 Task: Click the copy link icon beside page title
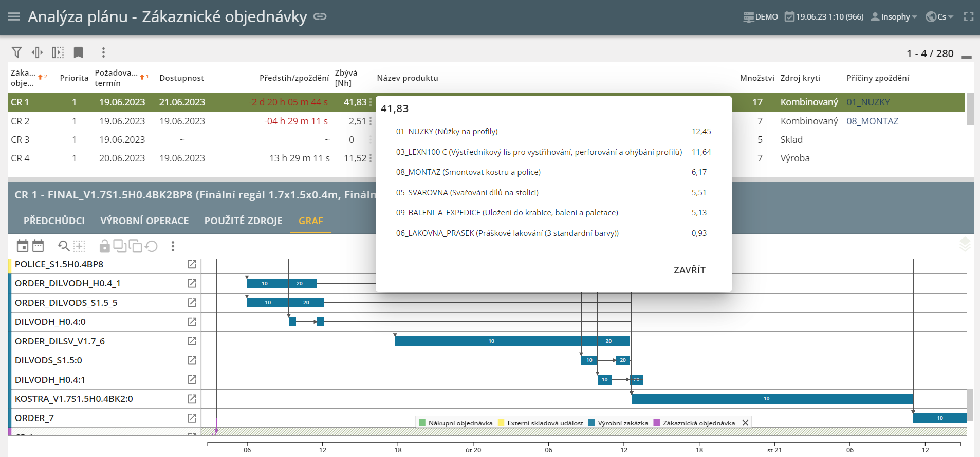320,16
